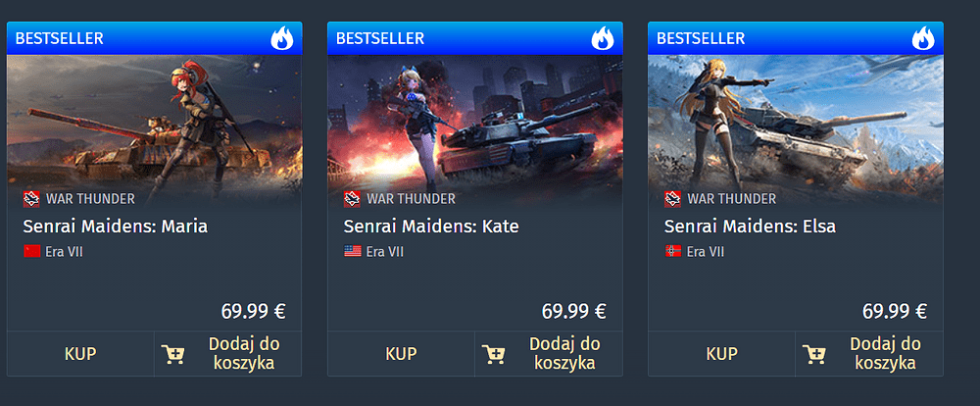
Task: Click the War Thunder logo on Elsa card
Action: click(672, 199)
